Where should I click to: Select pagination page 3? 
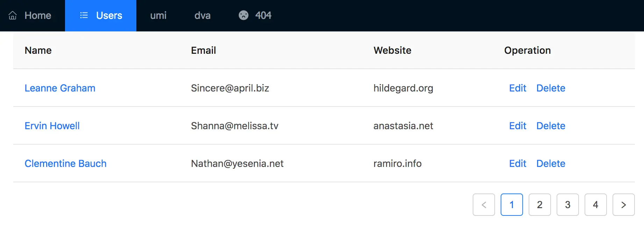pos(568,205)
